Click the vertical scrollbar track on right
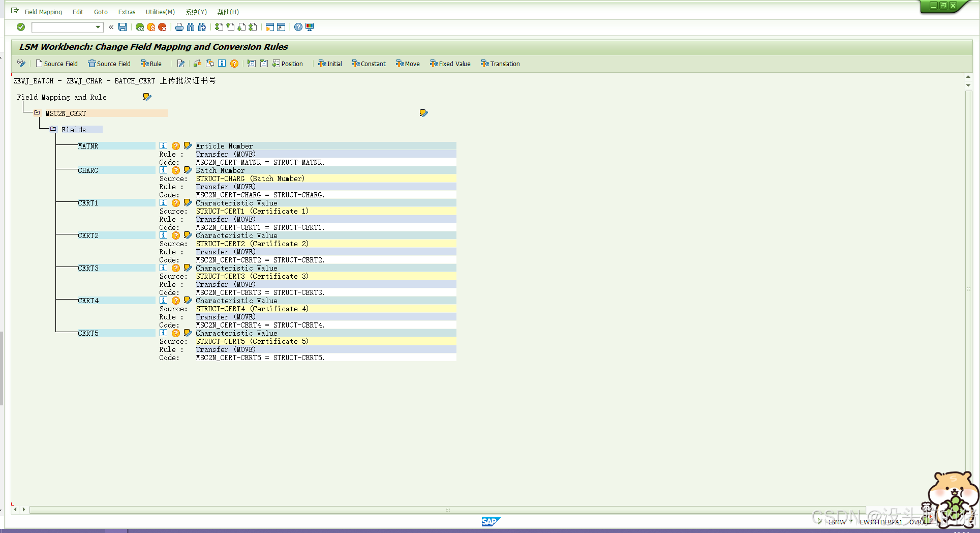The image size is (980, 533). [968, 290]
